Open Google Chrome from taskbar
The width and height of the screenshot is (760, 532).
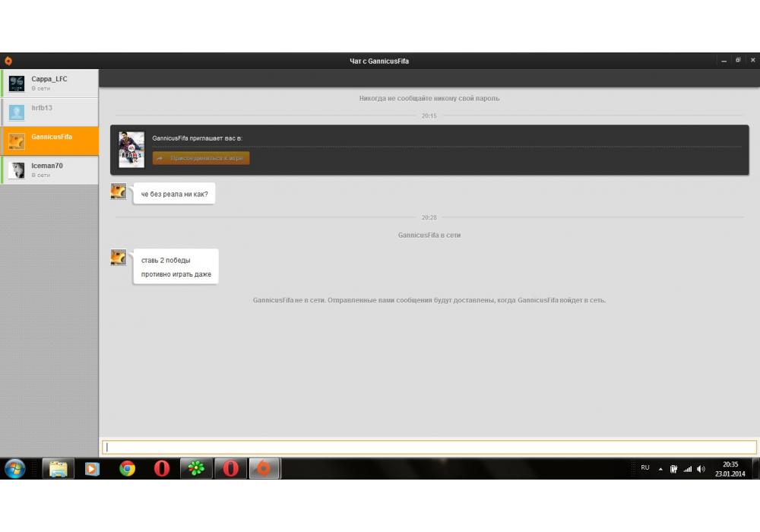click(128, 469)
